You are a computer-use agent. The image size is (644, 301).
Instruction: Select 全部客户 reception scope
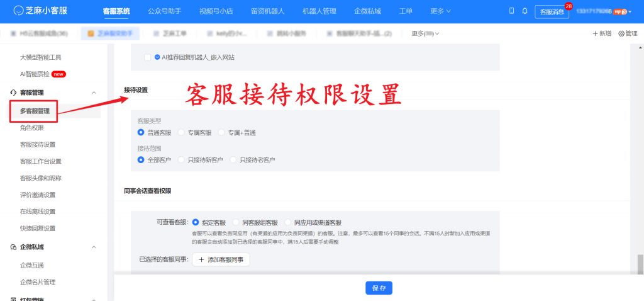[141, 159]
